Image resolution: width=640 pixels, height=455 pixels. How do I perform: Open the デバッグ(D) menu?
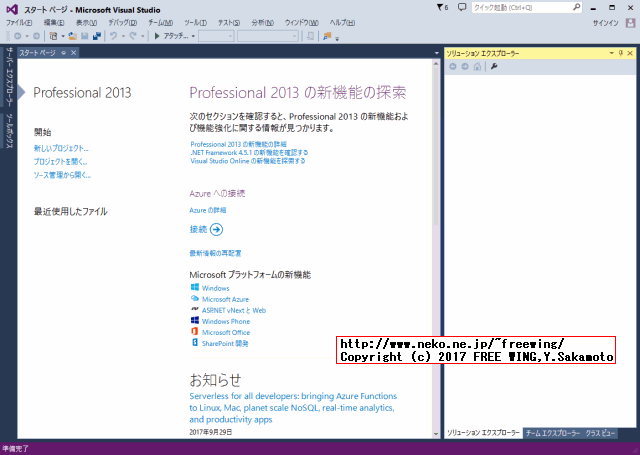point(122,23)
